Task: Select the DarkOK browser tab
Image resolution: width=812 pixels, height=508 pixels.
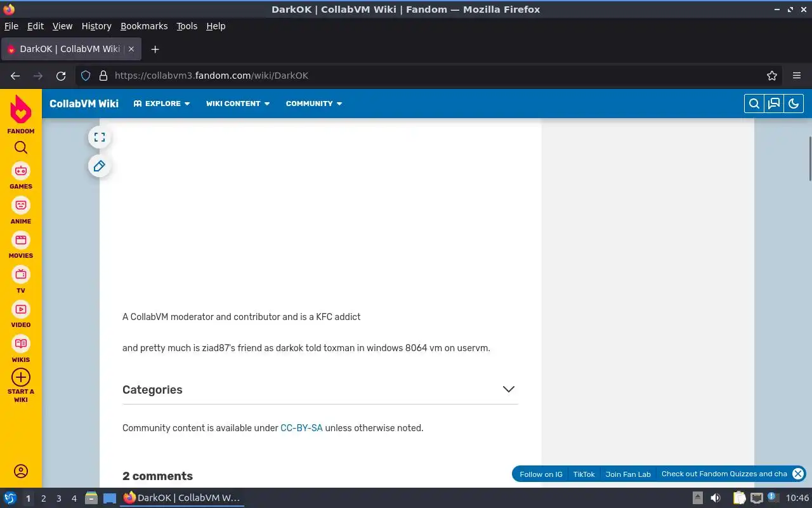Action: [x=72, y=49]
